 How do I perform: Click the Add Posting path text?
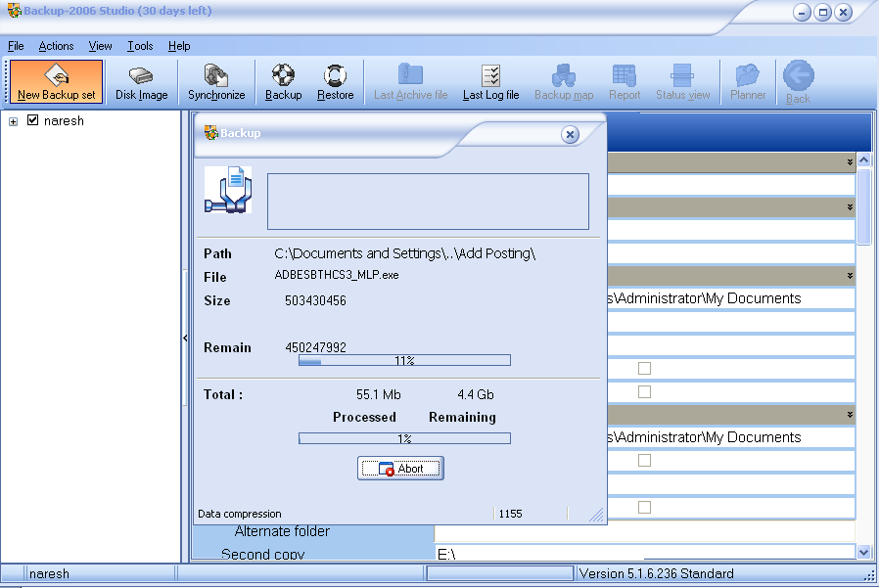pos(404,253)
